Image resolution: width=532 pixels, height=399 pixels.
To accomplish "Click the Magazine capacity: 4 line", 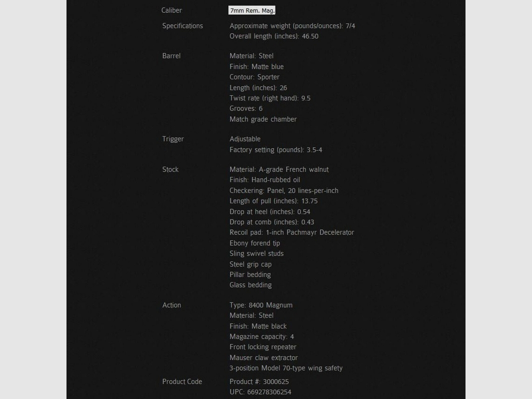I will pyautogui.click(x=262, y=337).
